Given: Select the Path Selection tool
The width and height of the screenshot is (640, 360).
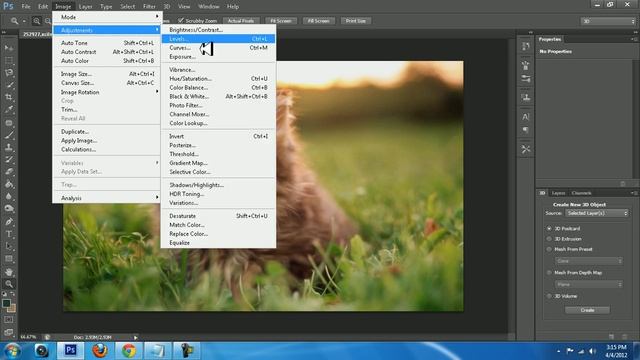Looking at the screenshot, I should [9, 246].
